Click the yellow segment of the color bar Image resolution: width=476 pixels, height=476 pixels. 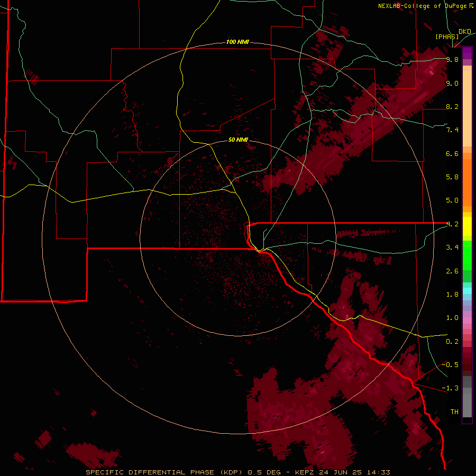pos(467,226)
